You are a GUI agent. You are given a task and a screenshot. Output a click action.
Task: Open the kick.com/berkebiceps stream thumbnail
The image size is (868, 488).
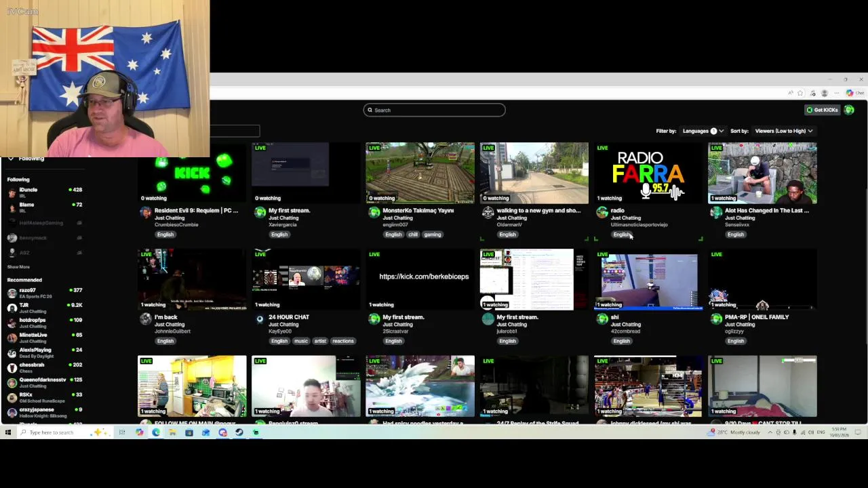pyautogui.click(x=420, y=279)
